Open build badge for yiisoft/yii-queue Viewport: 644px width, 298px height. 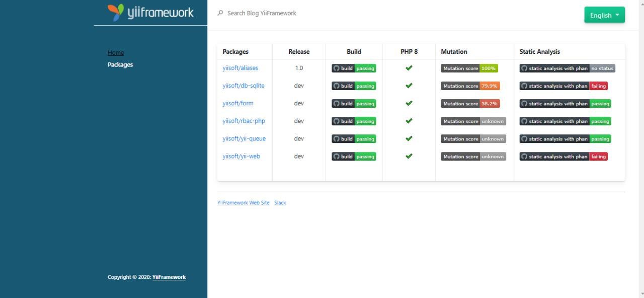354,139
